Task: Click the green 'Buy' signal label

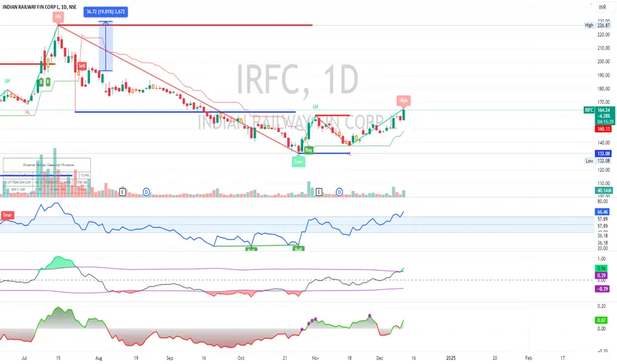Action: click(x=308, y=150)
